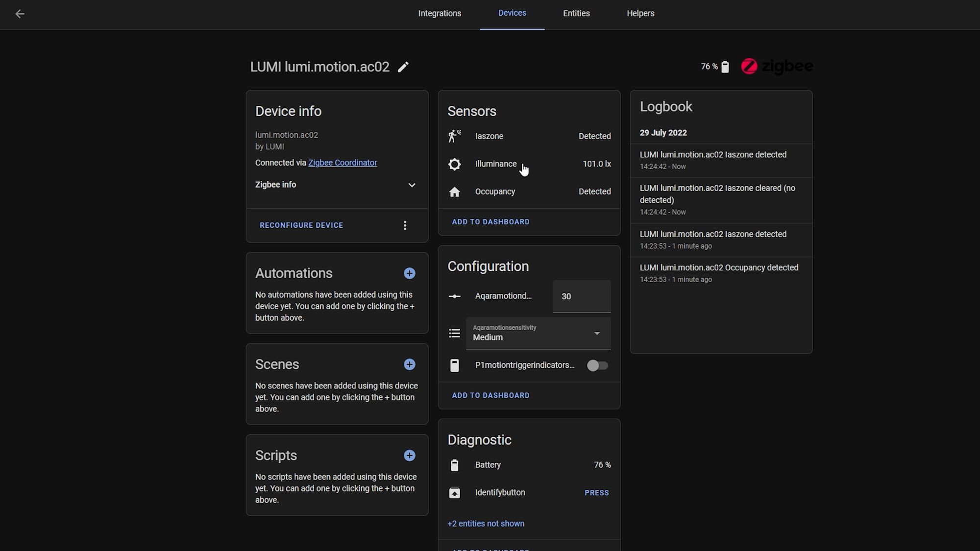
Task: Click header battery 76 % text
Action: click(709, 67)
